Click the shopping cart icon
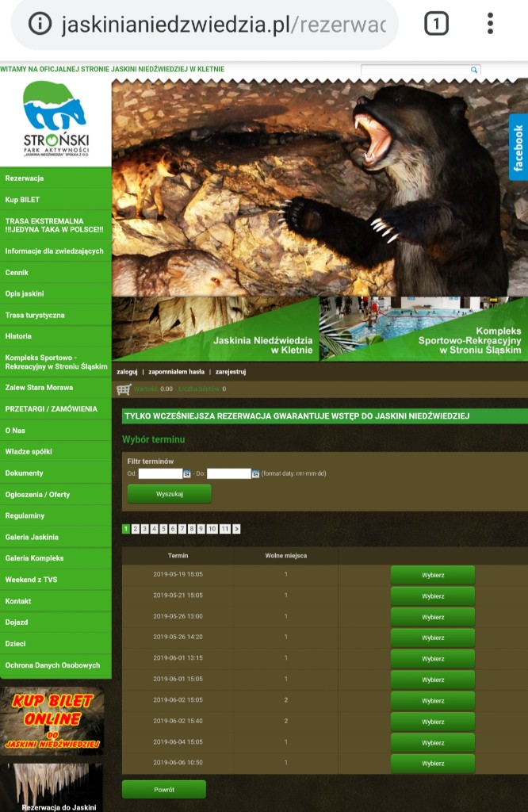528x812 pixels. (x=124, y=389)
